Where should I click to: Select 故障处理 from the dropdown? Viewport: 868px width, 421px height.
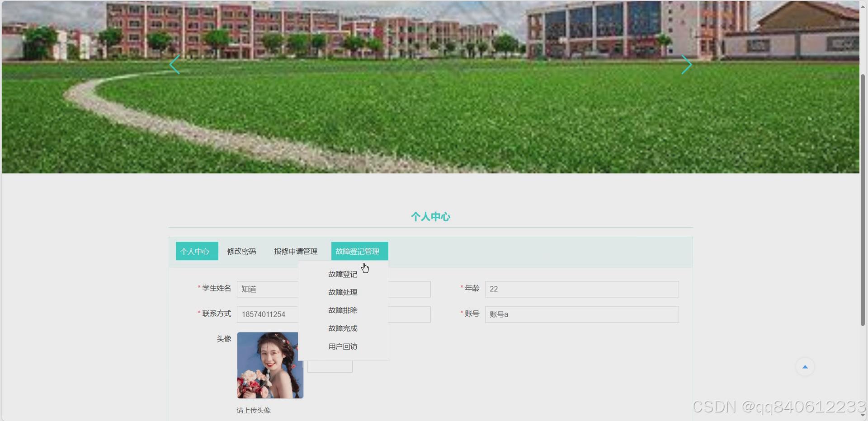pos(343,292)
